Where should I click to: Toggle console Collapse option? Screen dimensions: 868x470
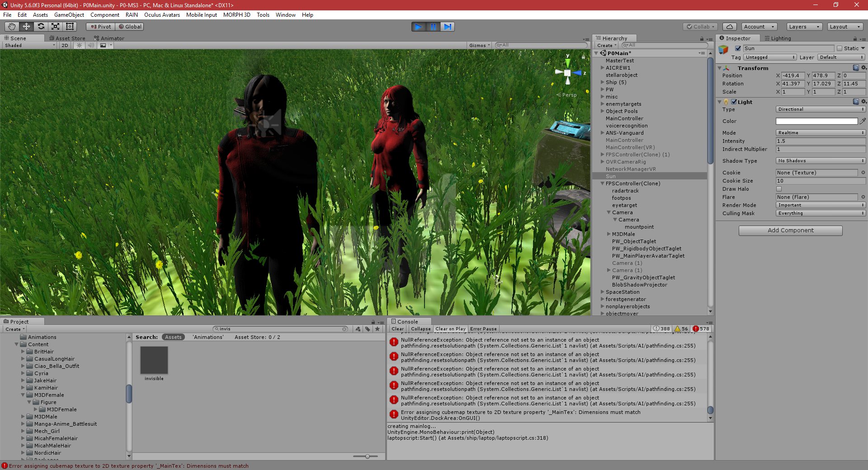[x=421, y=329]
